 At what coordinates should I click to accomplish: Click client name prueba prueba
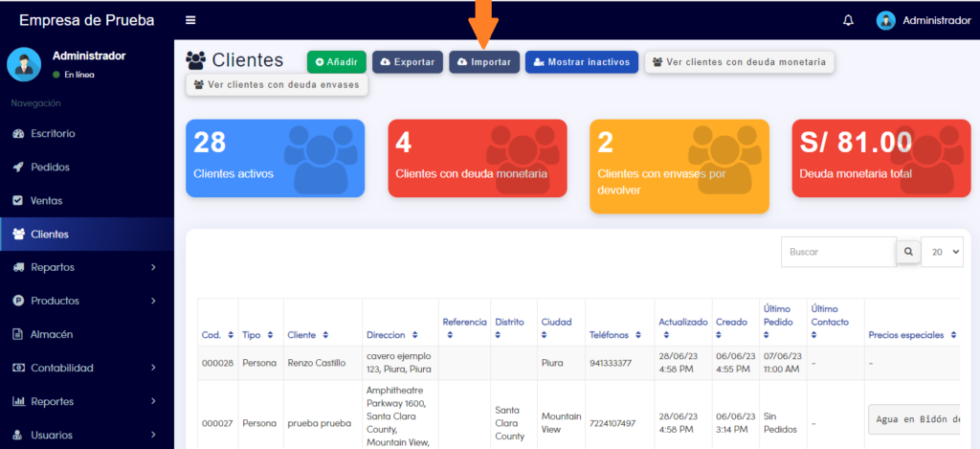[319, 423]
